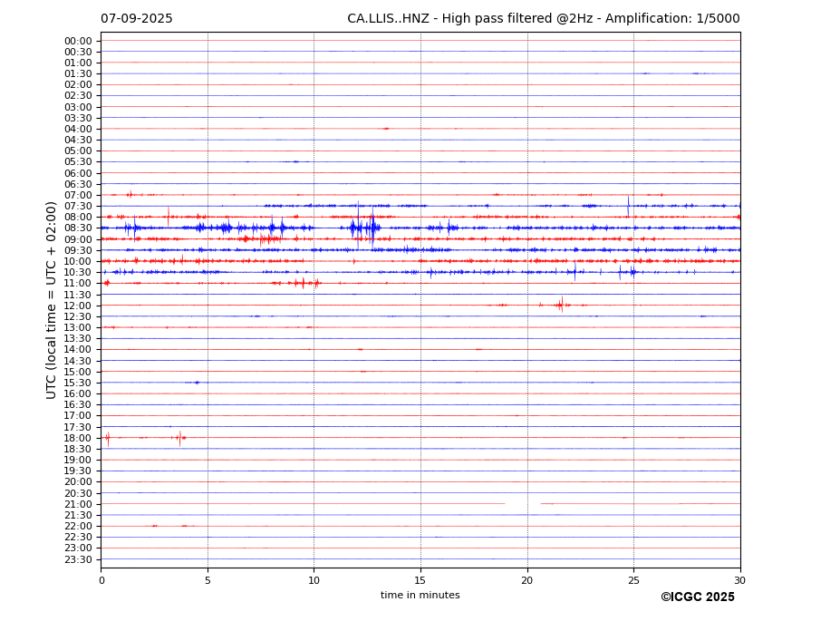This screenshot has width=840, height=631.
Task: Select the 01:30 time row label
Action: 78,74
